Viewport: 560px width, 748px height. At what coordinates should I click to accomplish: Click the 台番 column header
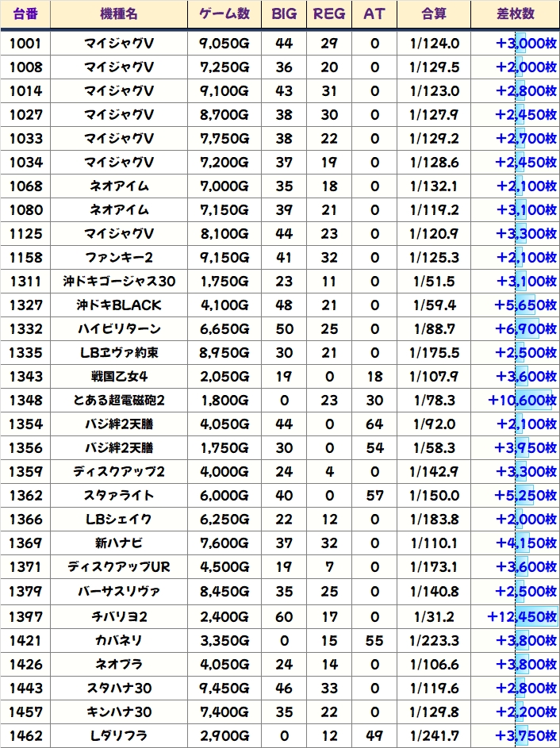tap(25, 14)
